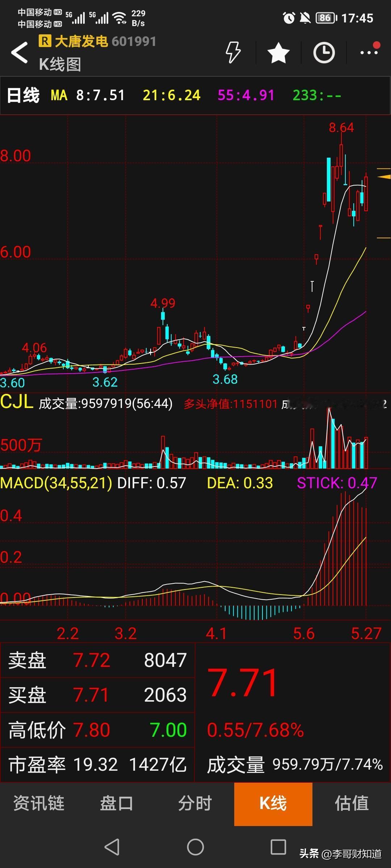Screen dimensions: 391x868
Task: Tap the latest candlestick on chart
Action: [x=366, y=193]
